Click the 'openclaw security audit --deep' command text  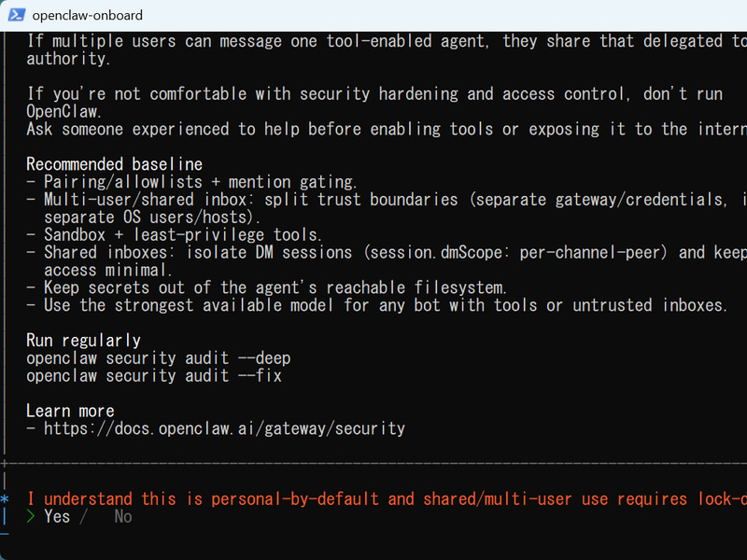tap(158, 358)
